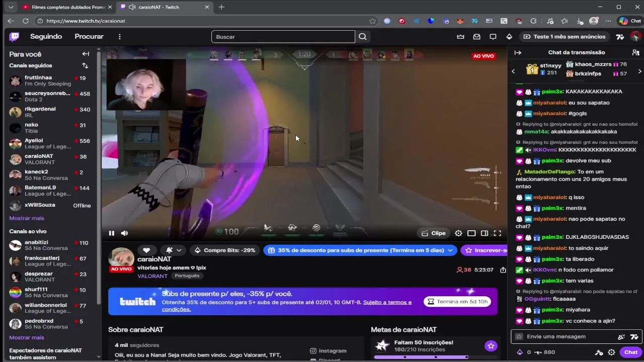
Task: Open chat settings gear icon
Action: pos(611,352)
